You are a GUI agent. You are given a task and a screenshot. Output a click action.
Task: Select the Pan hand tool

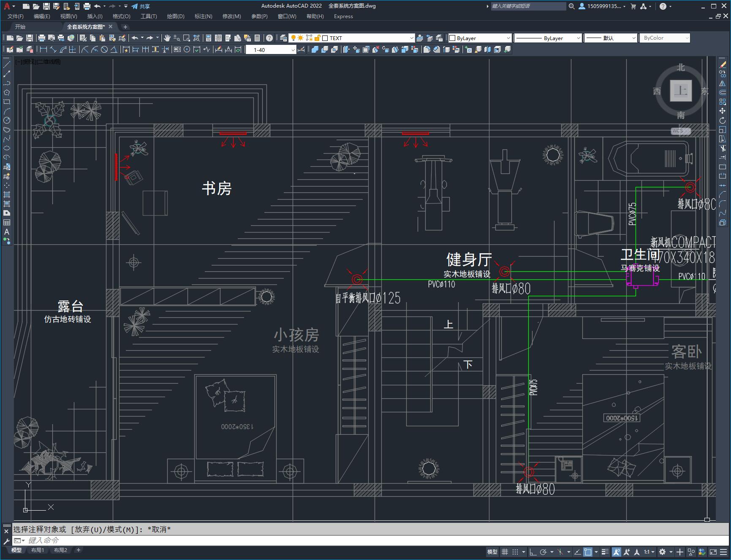pyautogui.click(x=167, y=38)
